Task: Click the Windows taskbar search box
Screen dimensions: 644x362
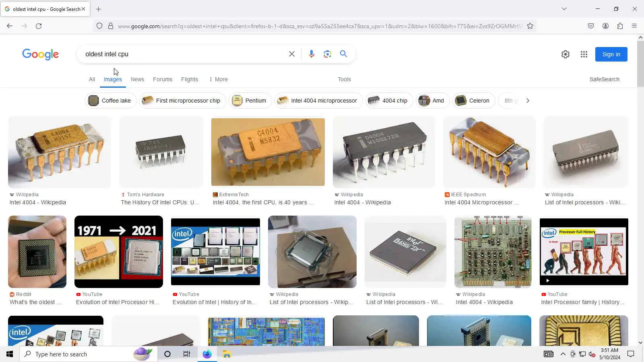Action: pos(88,354)
